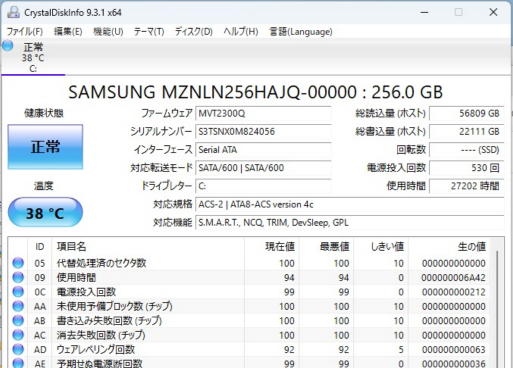Screen dimensions: 513x368
Task: Click the しきい値 column header
Action: 381,247
